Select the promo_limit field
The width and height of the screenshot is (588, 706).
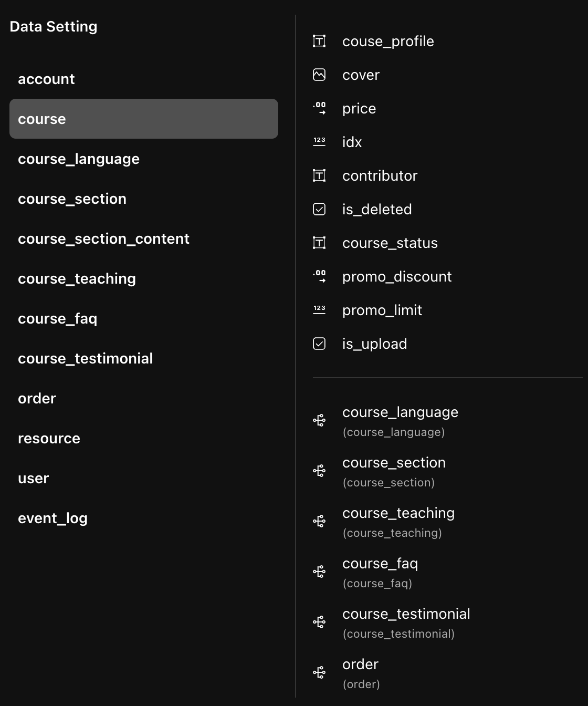click(x=382, y=310)
